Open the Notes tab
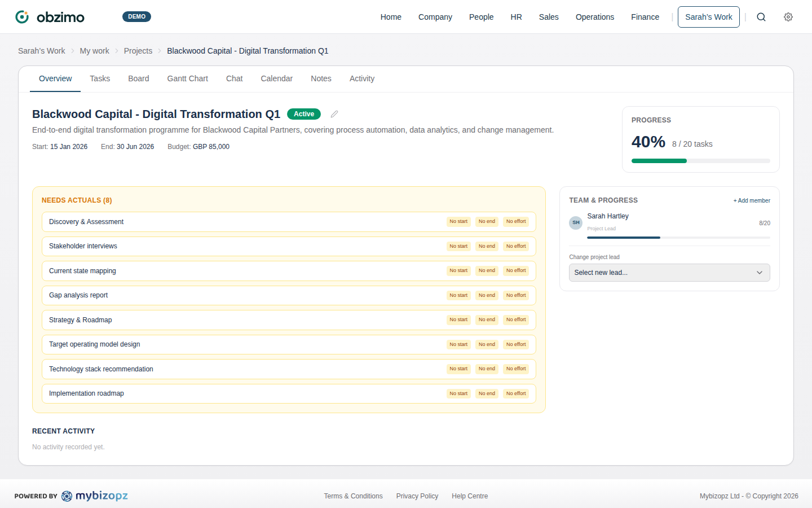The image size is (812, 508). tap(321, 79)
